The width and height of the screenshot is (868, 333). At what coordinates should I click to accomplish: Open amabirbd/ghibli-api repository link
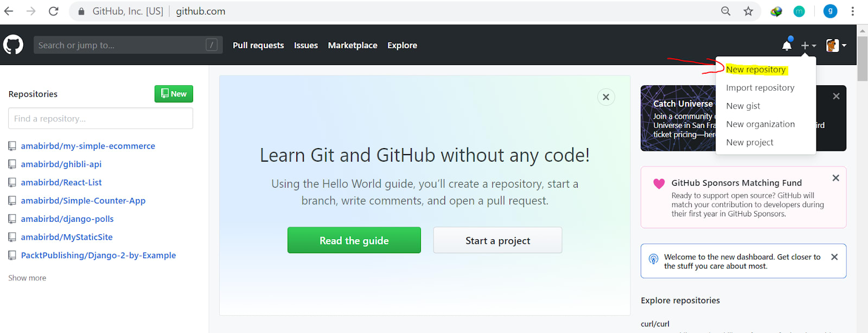point(61,164)
